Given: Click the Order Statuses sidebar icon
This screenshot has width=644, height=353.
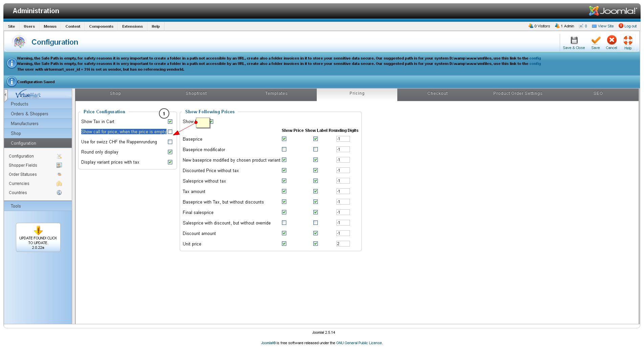Looking at the screenshot, I should pos(59,174).
